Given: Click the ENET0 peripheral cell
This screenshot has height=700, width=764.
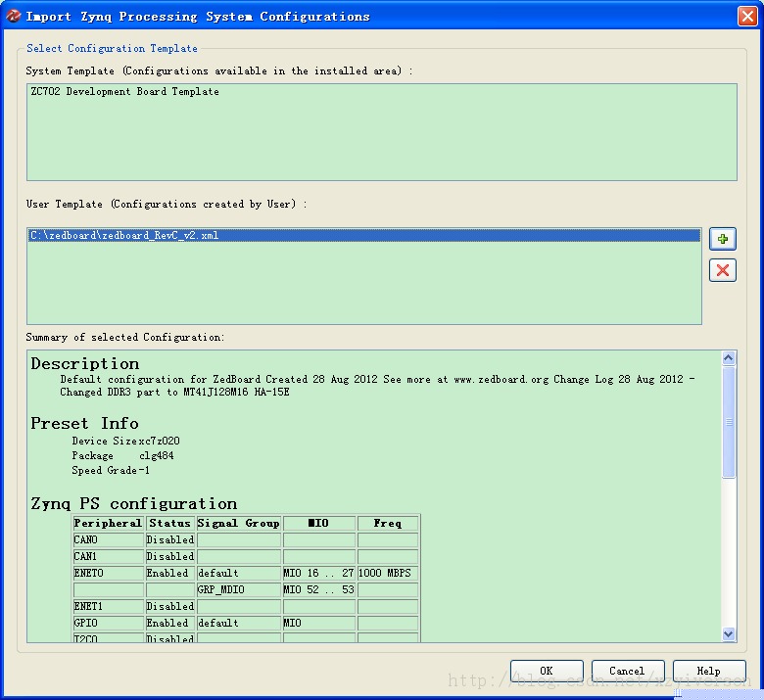Looking at the screenshot, I should pos(108,573).
